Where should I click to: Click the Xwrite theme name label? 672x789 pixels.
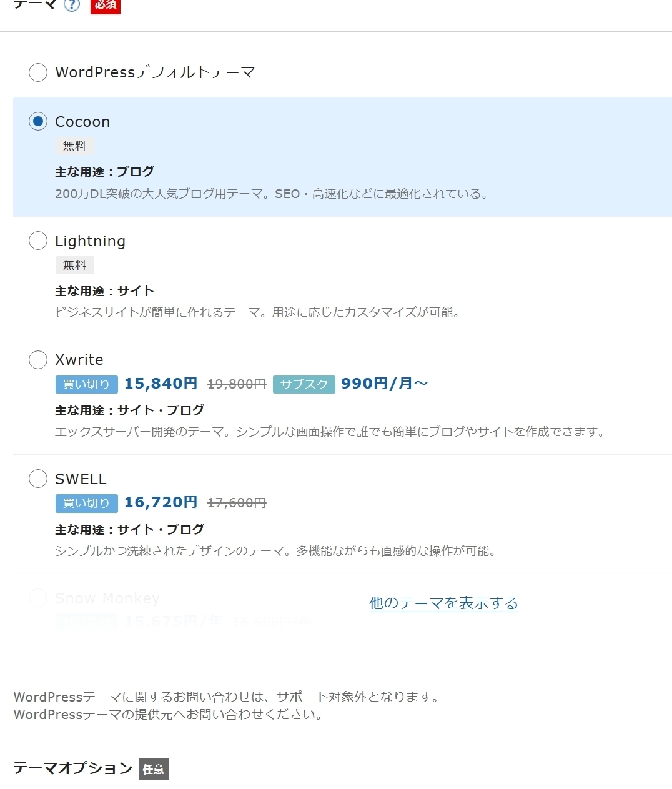pyautogui.click(x=79, y=360)
